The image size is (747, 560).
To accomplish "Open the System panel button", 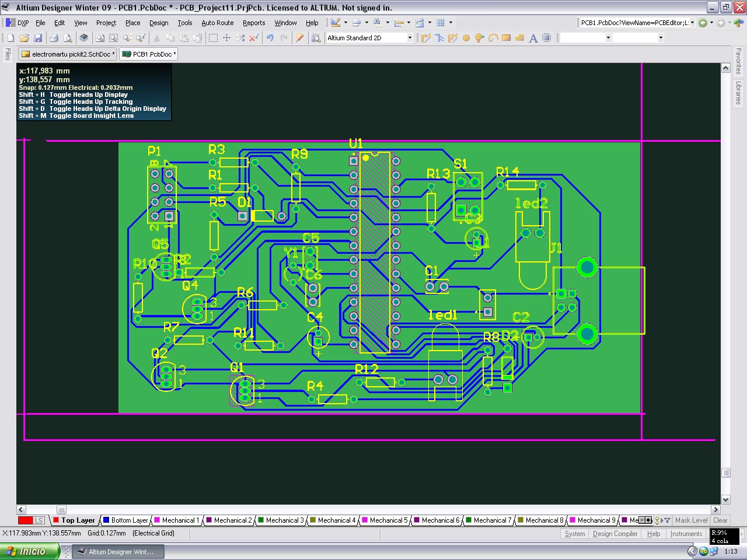I will pyautogui.click(x=575, y=534).
